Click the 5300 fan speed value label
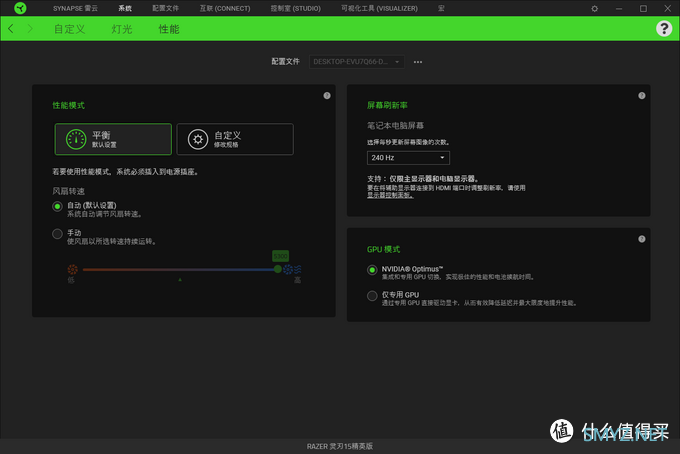The height and width of the screenshot is (454, 680). click(280, 256)
